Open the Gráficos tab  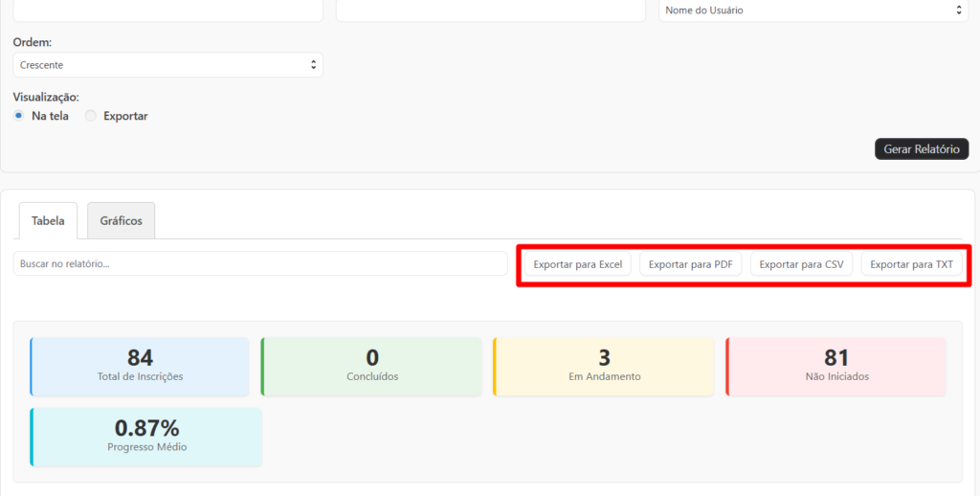[x=121, y=221]
